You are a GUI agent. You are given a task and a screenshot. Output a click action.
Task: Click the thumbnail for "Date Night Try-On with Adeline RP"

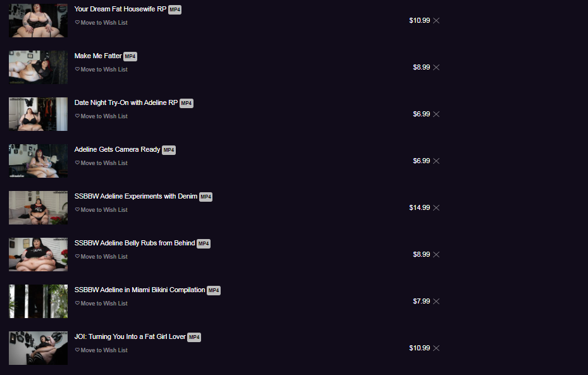[38, 114]
